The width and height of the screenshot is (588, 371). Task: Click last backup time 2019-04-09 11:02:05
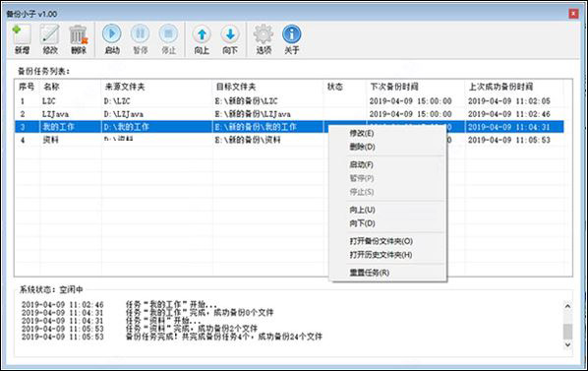click(509, 101)
